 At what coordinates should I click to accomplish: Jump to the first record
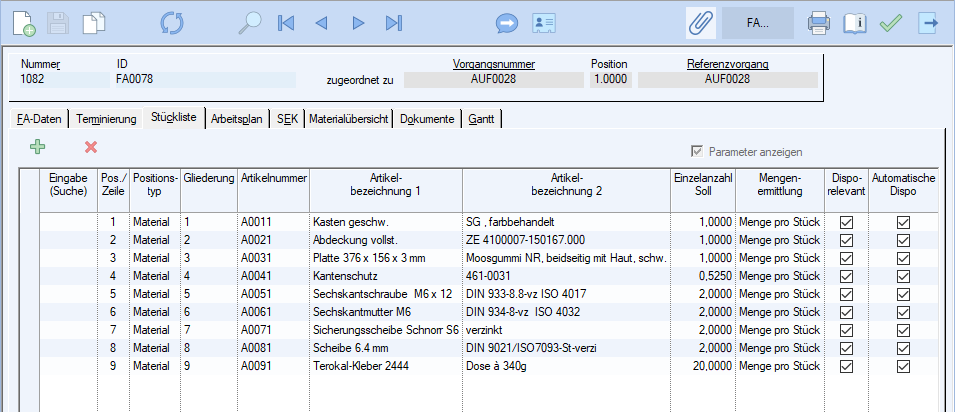[x=286, y=22]
